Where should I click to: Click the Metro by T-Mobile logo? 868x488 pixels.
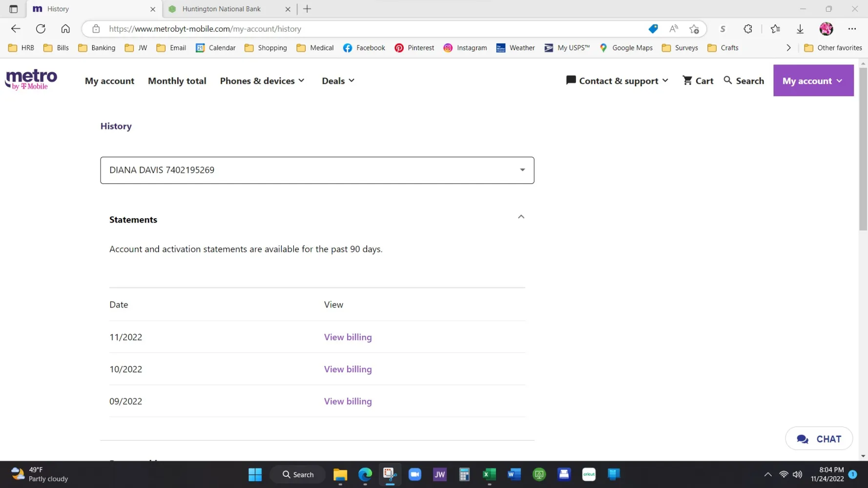(31, 80)
